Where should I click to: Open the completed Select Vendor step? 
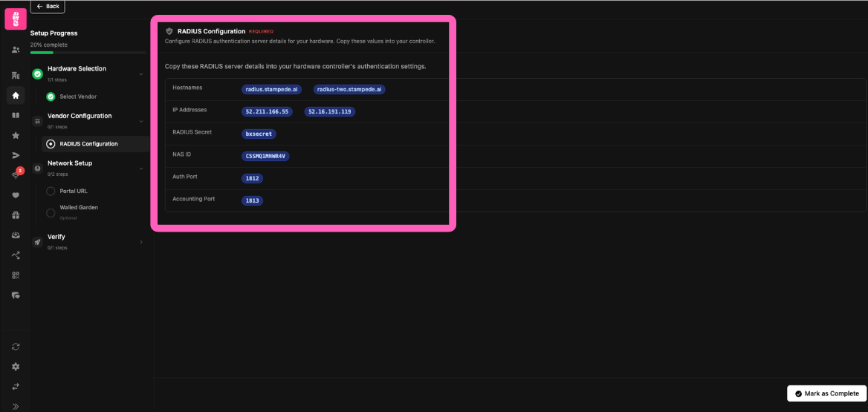pos(77,97)
